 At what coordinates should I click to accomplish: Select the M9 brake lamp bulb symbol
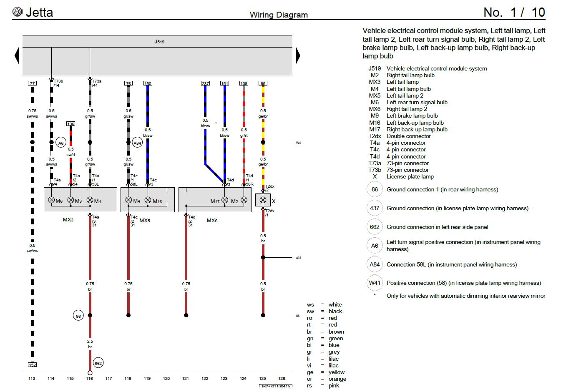click(71, 200)
